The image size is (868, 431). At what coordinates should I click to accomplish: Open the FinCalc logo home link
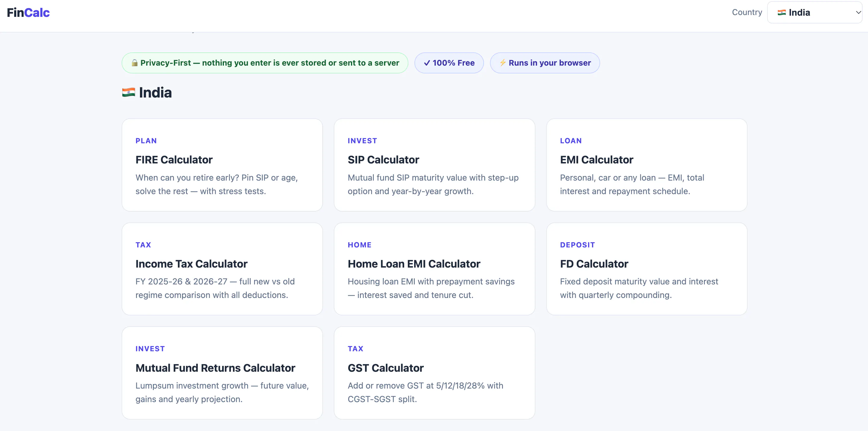(28, 12)
